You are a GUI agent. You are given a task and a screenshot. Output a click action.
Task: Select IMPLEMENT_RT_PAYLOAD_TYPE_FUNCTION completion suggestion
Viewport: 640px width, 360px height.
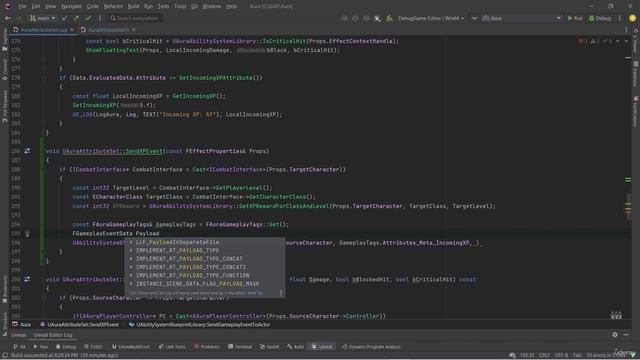click(x=204, y=276)
